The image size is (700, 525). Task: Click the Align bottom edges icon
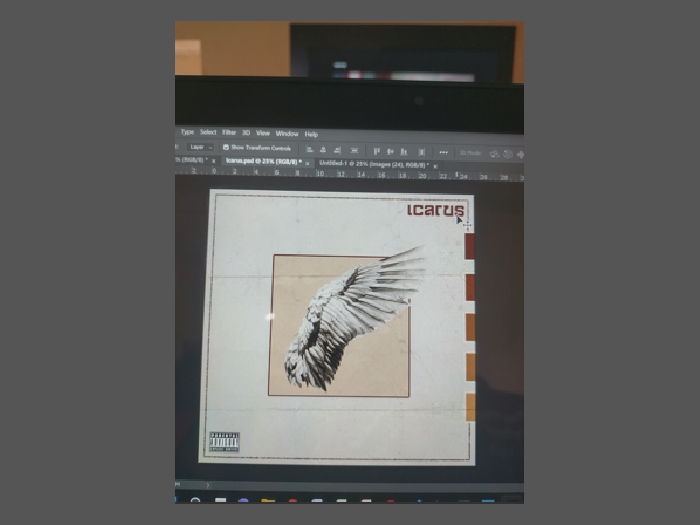tap(404, 152)
